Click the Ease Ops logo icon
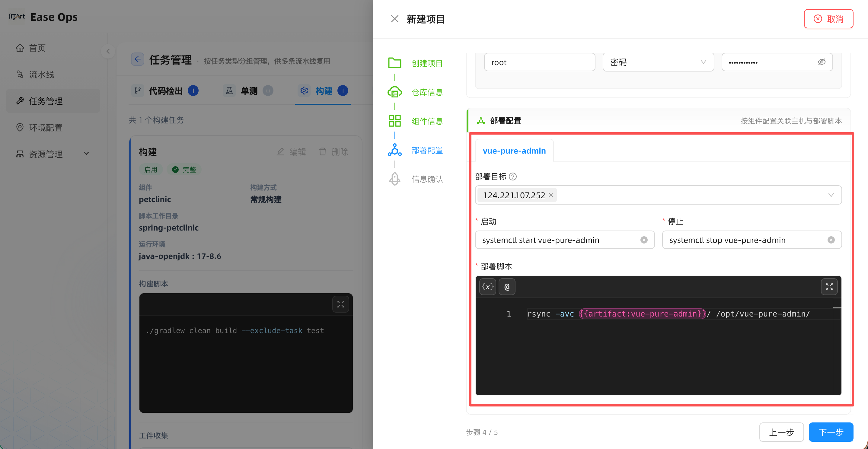 coord(17,17)
